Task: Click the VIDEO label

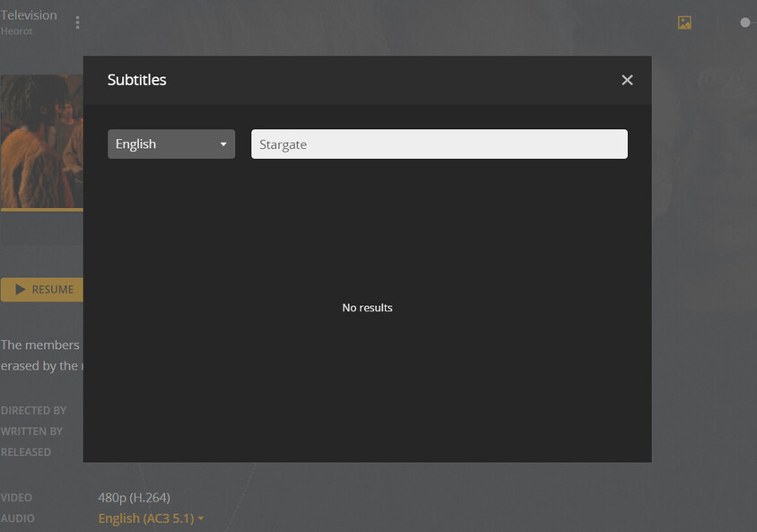Action: pyautogui.click(x=16, y=497)
